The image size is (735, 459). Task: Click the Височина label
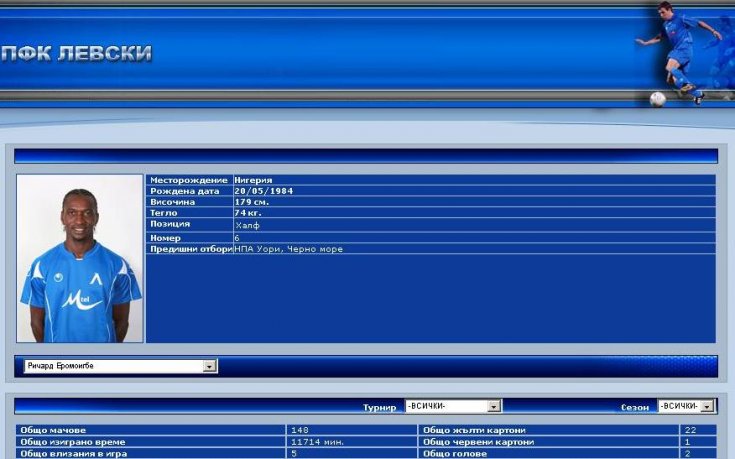click(172, 202)
